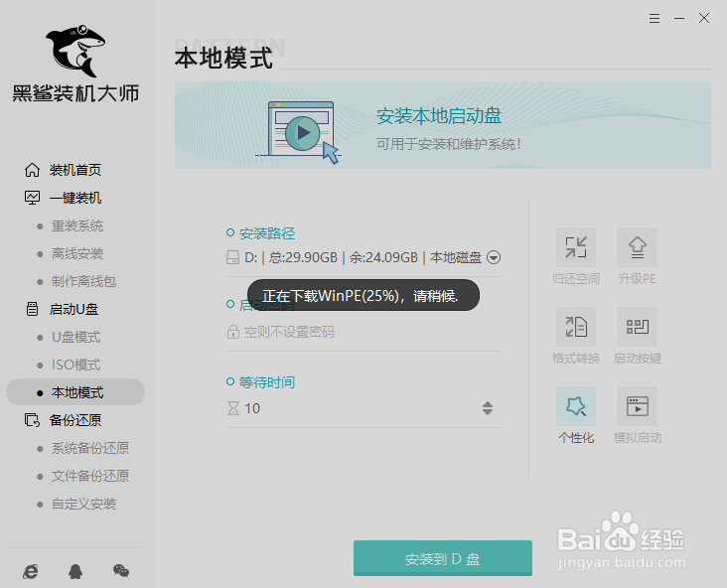This screenshot has height=588, width=727.
Task: Close the 黑鲨装机大师 window
Action: (704, 18)
